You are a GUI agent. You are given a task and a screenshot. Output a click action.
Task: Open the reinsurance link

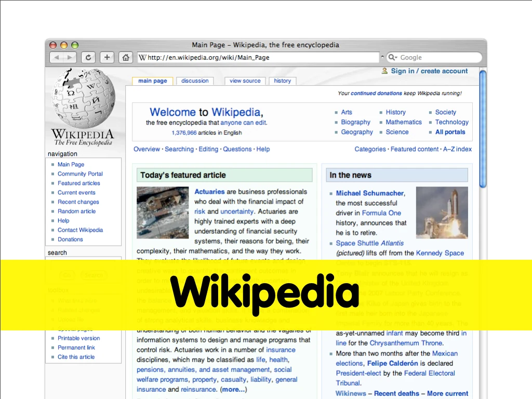pos(198,390)
